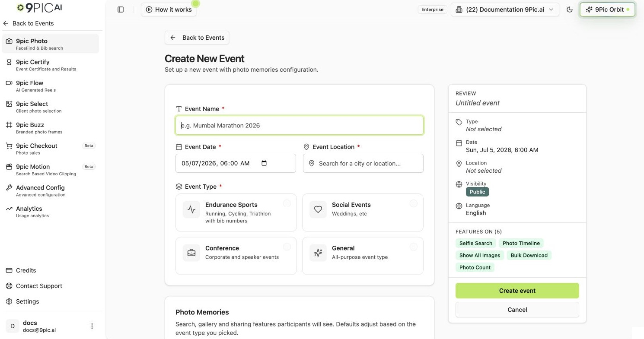Open the 9pic Certify menu item
Screen dimensions: 644x339
(x=51, y=65)
